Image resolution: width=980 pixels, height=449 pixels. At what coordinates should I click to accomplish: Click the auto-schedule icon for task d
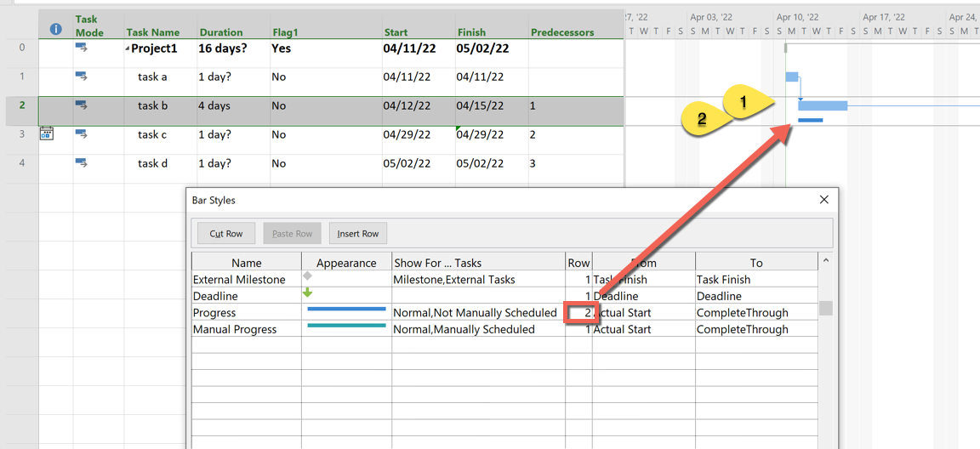click(82, 163)
